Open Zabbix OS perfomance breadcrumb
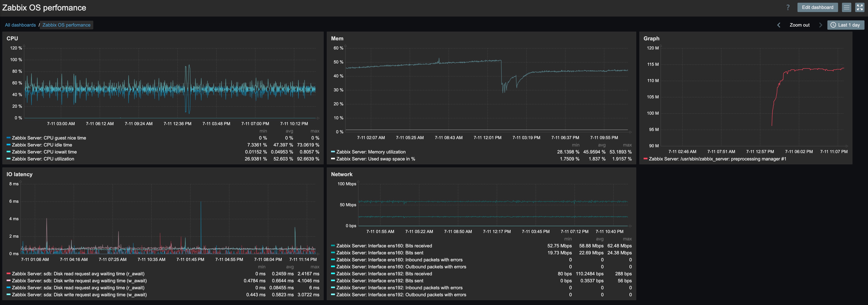 click(x=66, y=25)
